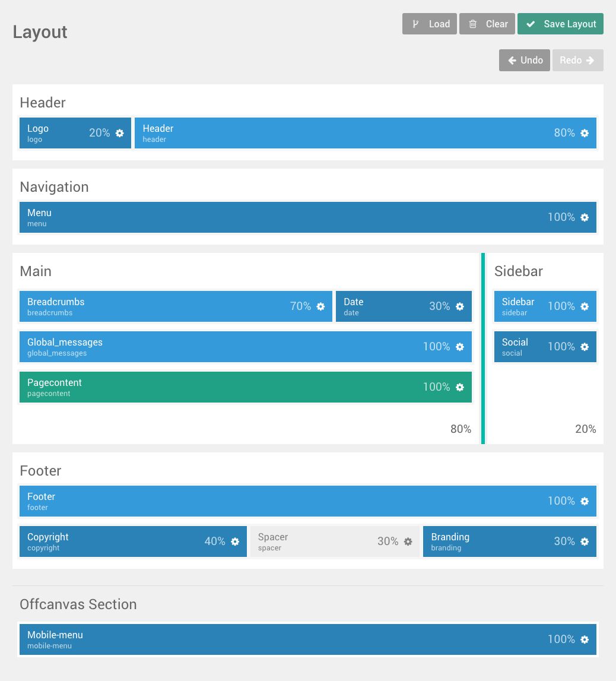This screenshot has height=681, width=616.
Task: Open settings gear on the Branding block
Action: coord(583,541)
